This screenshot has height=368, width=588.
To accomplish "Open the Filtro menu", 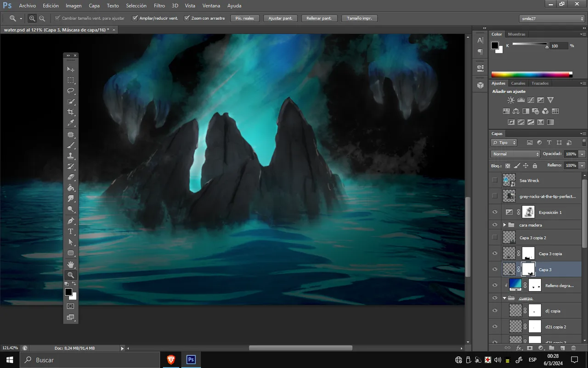I will 159,6.
